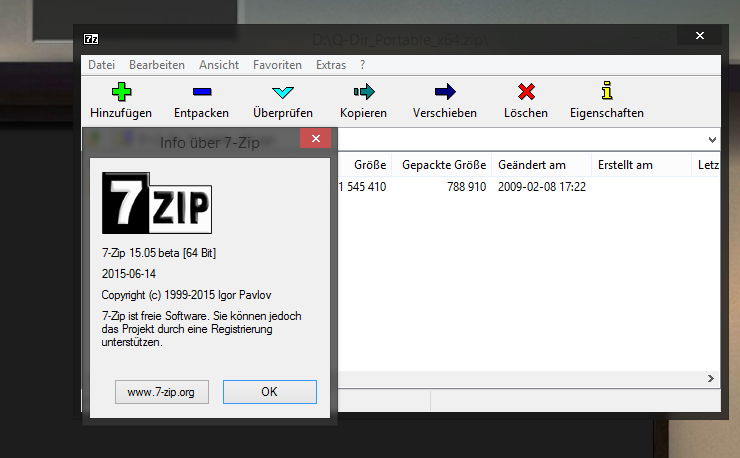Click the size value 1 545 410
The image size is (740, 458).
[362, 187]
